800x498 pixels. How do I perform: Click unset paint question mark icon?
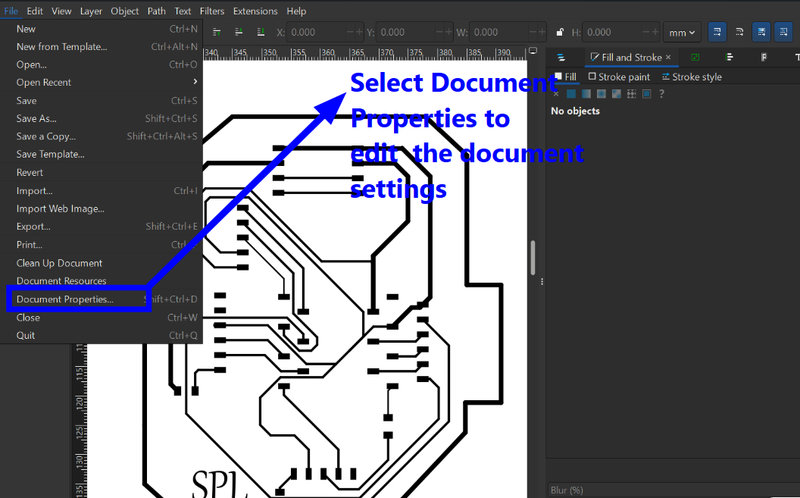(x=662, y=94)
